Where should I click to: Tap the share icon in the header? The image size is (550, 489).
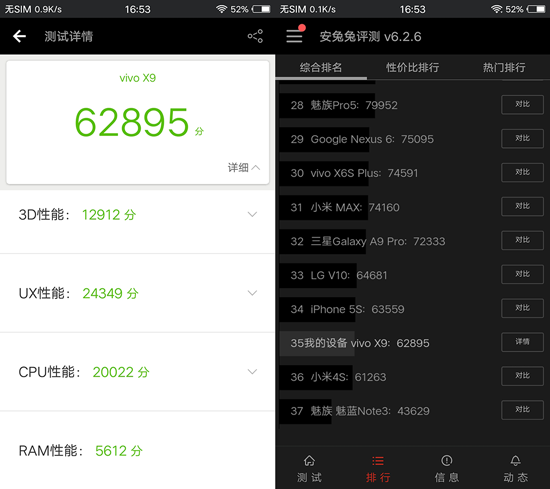[x=255, y=36]
